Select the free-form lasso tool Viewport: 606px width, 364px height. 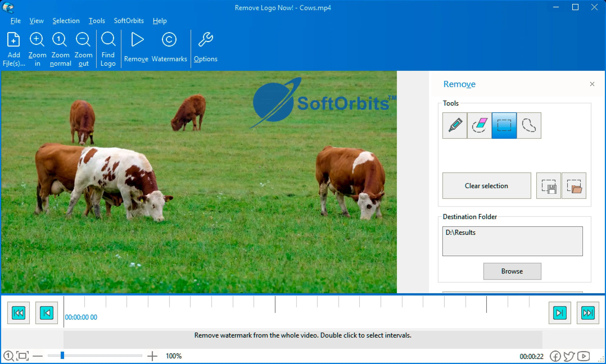coord(529,126)
